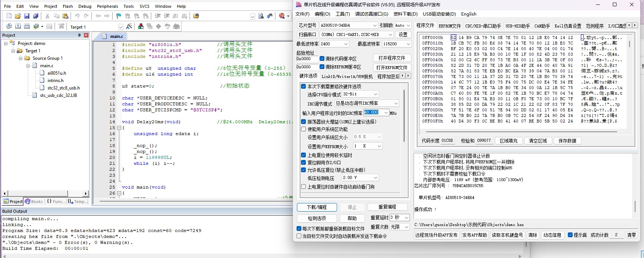Open the Flash menu in Keil
The width and height of the screenshot is (644, 258).
pyautogui.click(x=68, y=6)
